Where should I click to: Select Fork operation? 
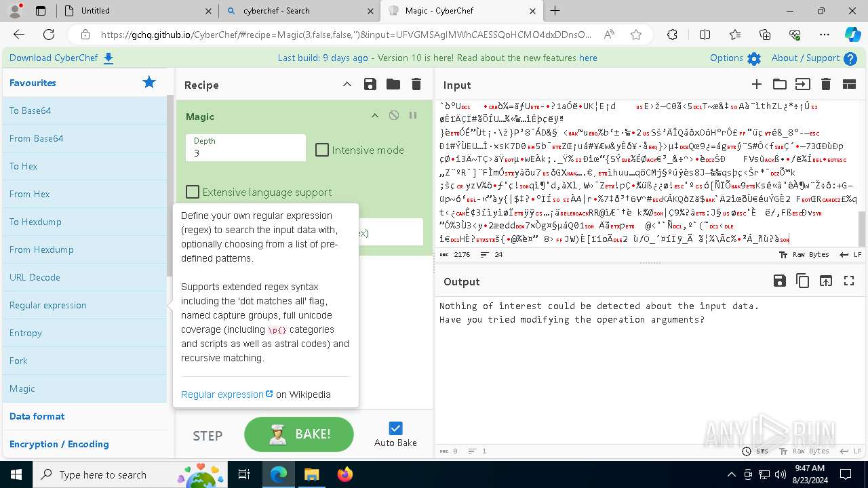point(84,361)
